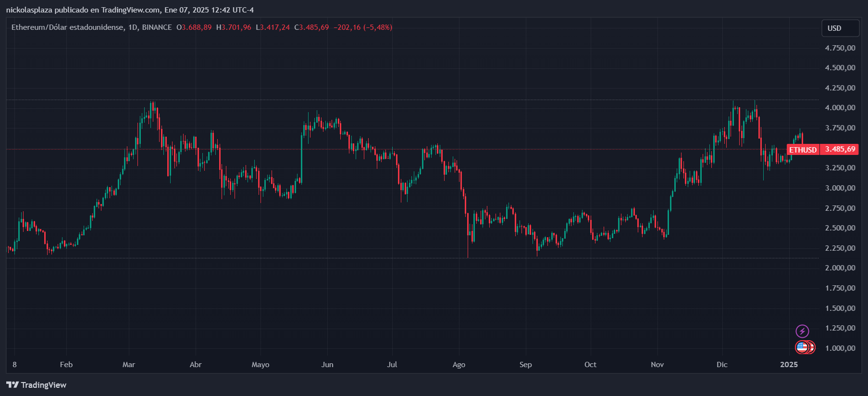Click the 1D timeframe label in legend
This screenshot has height=396, width=868.
(x=132, y=27)
